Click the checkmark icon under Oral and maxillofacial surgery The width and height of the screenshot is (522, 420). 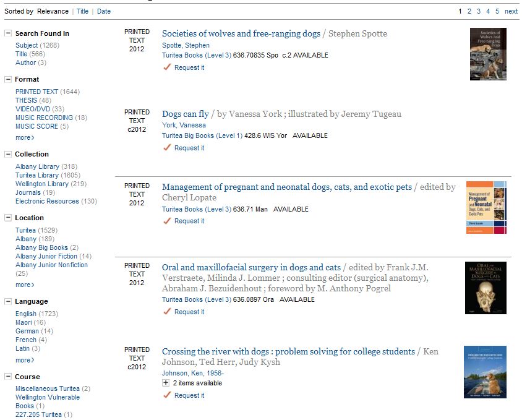coord(166,312)
